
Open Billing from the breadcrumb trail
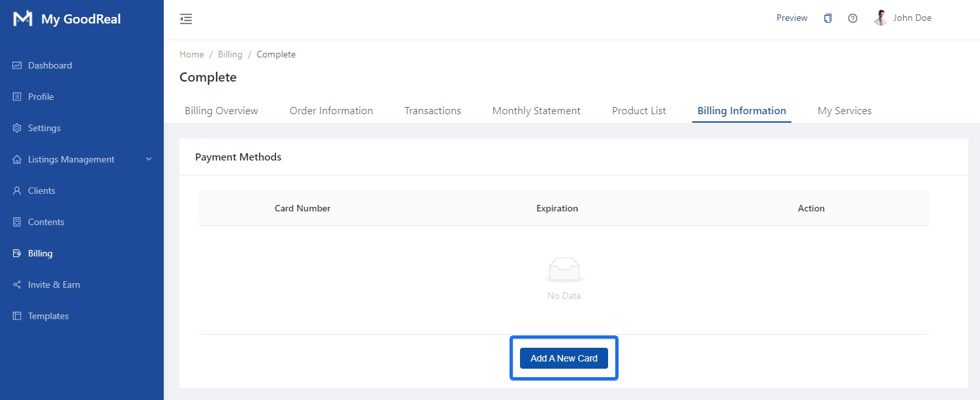pyautogui.click(x=230, y=54)
